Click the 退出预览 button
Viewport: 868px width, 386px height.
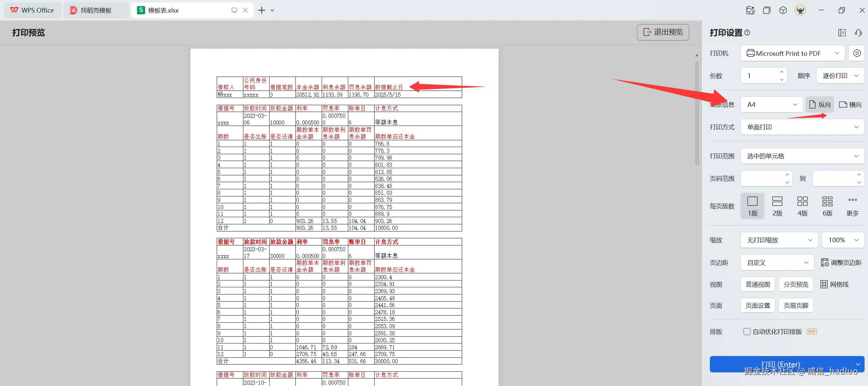pos(663,32)
